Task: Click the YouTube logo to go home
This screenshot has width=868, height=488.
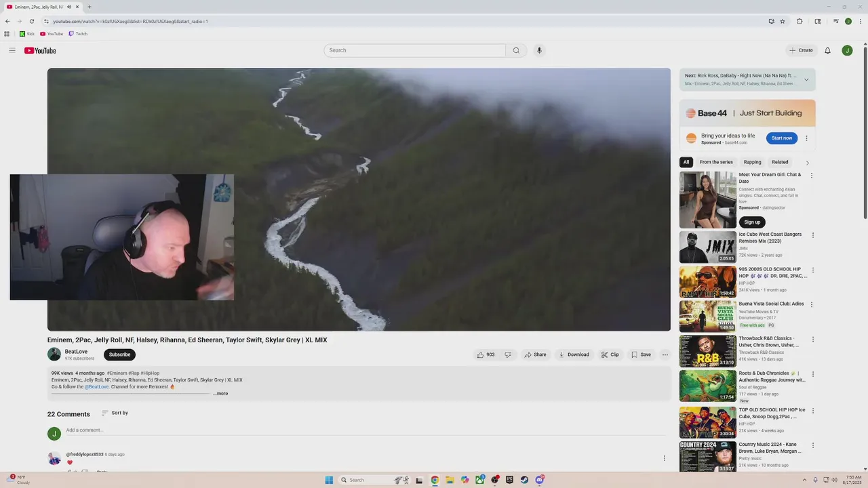Action: click(x=40, y=51)
